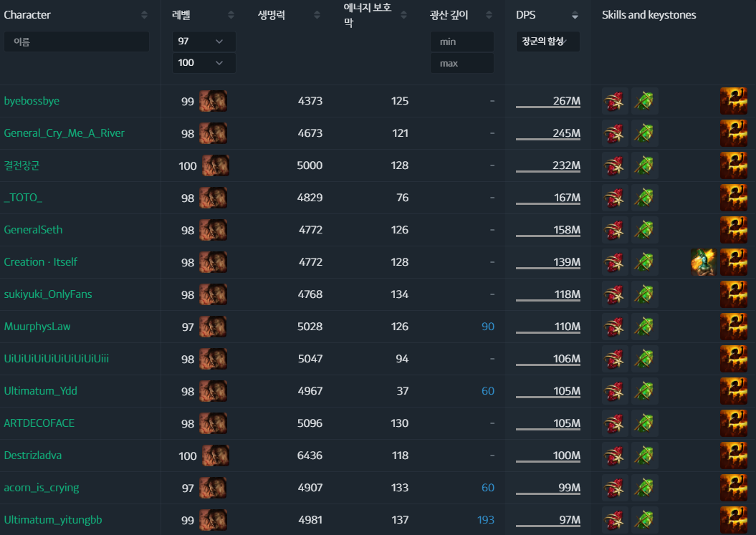The height and width of the screenshot is (535, 756).
Task: Click the green skill icon in _TOTO_ row
Action: (645, 198)
